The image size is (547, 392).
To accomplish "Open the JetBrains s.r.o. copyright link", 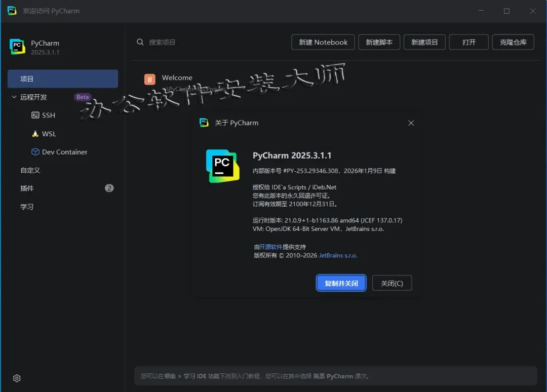I will [338, 255].
